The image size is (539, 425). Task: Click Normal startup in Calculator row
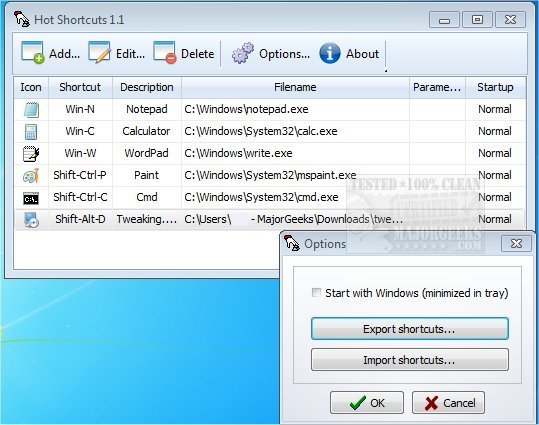click(x=495, y=131)
